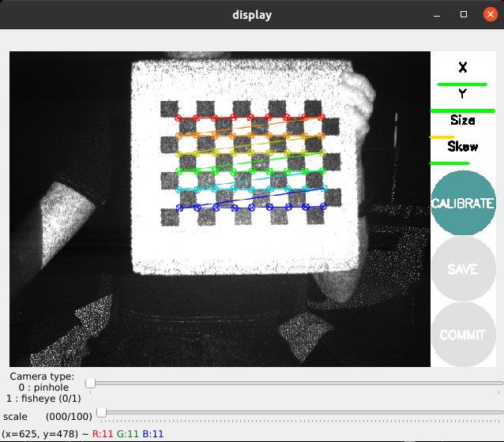This screenshot has width=504, height=442.
Task: Click the 'scale (000/100)' label
Action: [47, 417]
